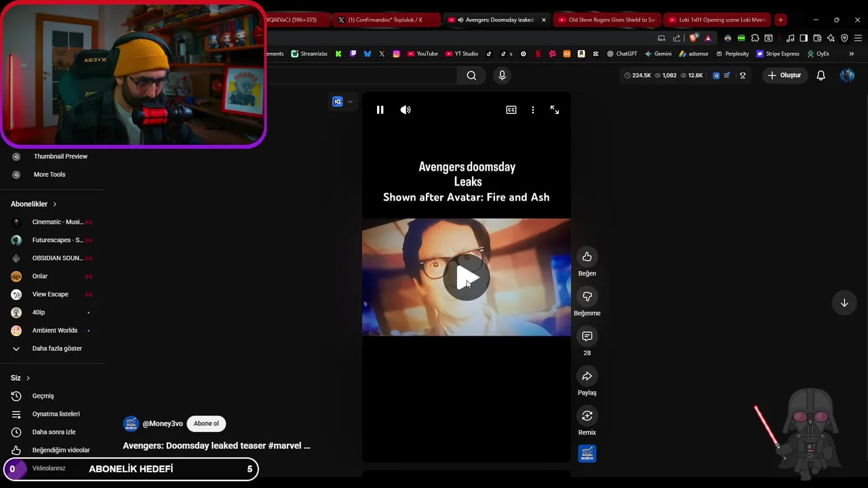Subscribe with the Abone ol button
The height and width of the screenshot is (488, 868).
pos(206,424)
